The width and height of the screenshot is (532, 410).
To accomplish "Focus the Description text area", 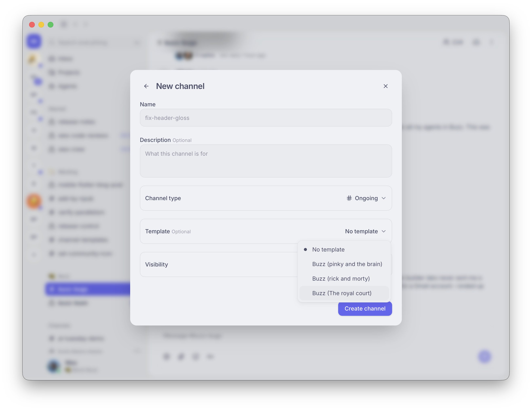I will (266, 161).
